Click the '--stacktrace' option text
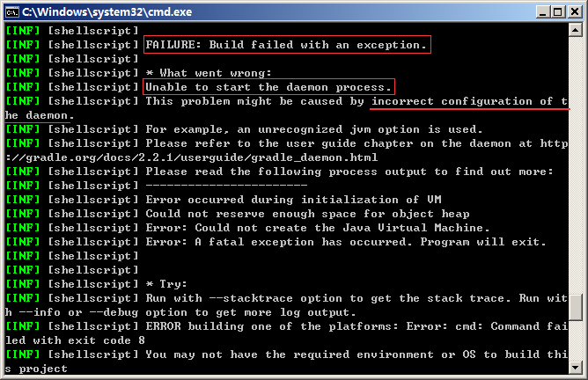 [x=251, y=298]
